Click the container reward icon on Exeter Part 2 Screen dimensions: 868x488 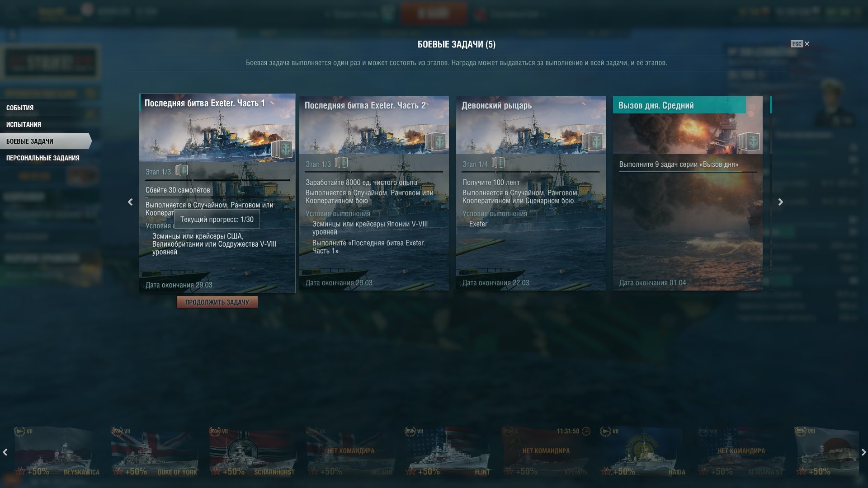[x=435, y=141]
